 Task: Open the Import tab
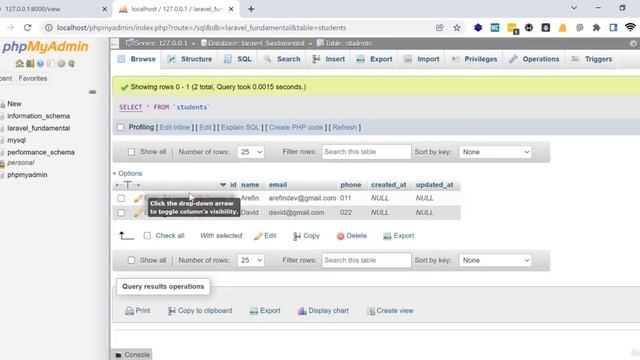tap(422, 59)
